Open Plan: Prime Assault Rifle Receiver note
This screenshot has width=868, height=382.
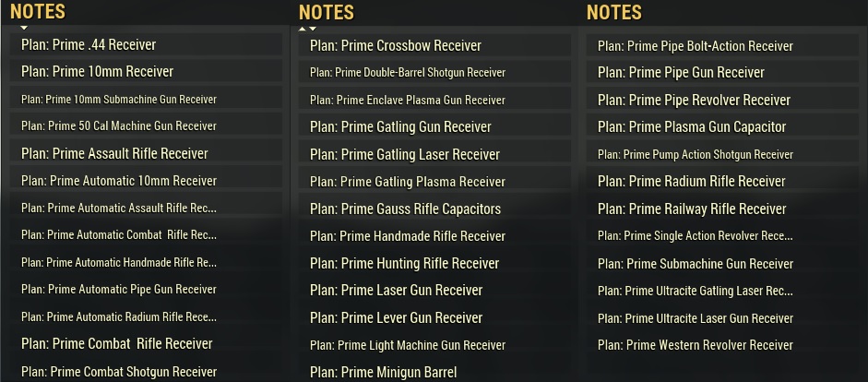click(114, 153)
